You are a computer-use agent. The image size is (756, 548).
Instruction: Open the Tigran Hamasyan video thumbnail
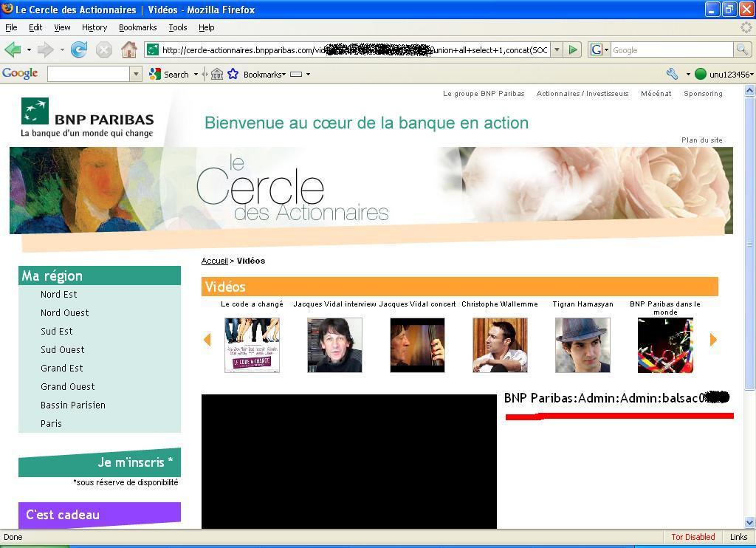pyautogui.click(x=583, y=345)
